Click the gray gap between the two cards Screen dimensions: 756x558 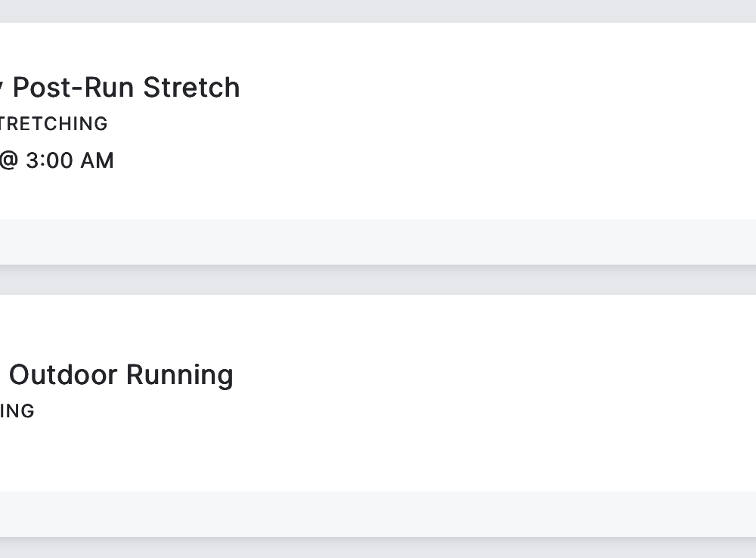[378, 281]
